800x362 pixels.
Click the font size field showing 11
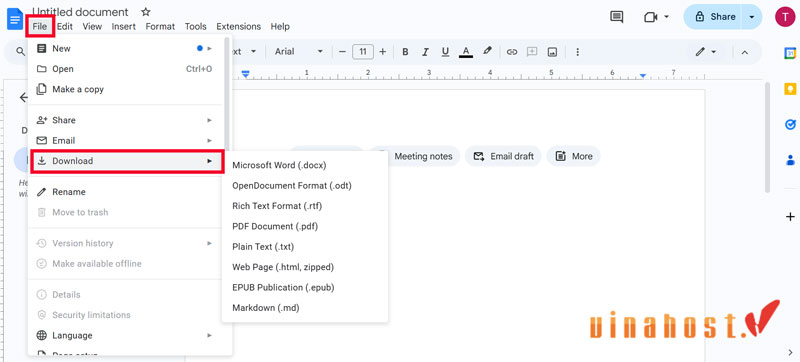point(363,51)
